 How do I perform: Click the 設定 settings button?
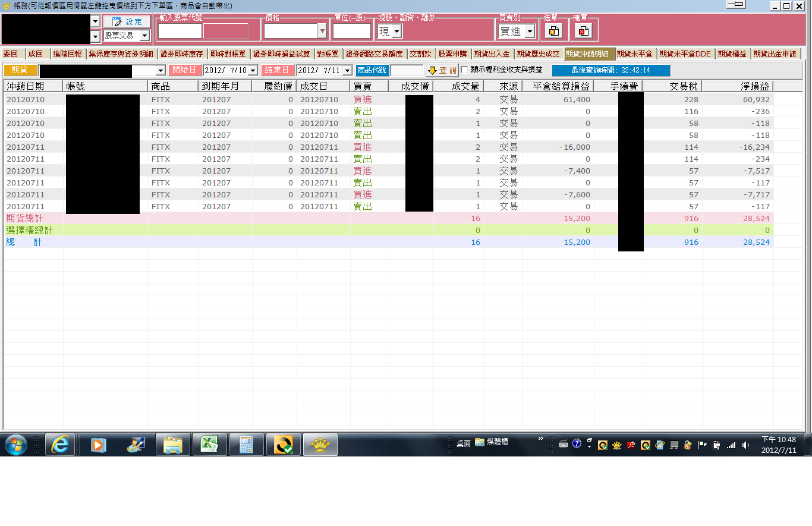(x=127, y=21)
